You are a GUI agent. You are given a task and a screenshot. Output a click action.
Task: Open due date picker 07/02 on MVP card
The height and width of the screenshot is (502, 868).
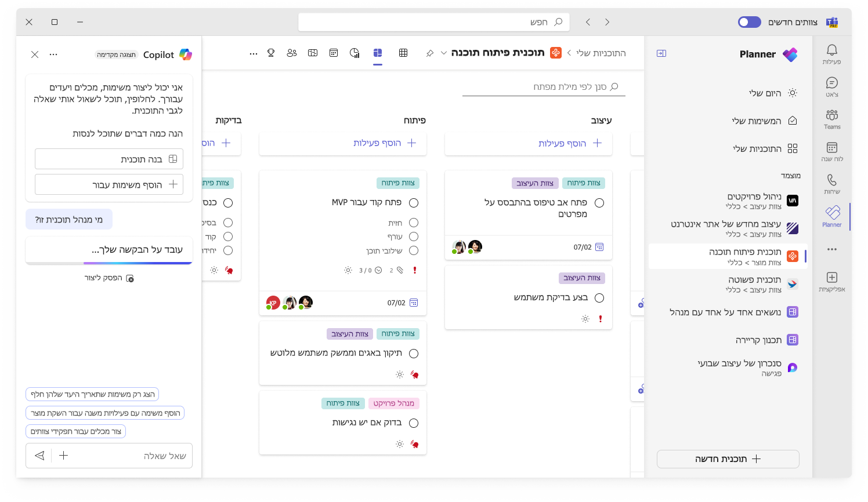pos(403,303)
